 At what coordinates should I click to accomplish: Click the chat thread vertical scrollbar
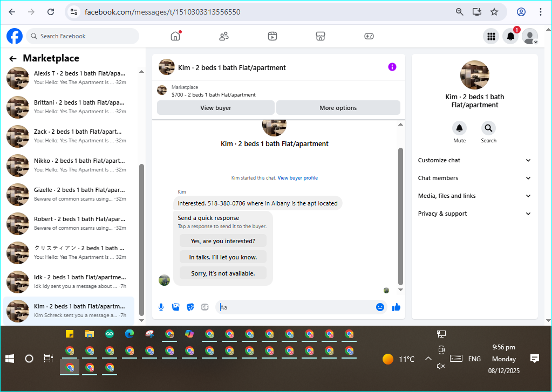pyautogui.click(x=400, y=216)
